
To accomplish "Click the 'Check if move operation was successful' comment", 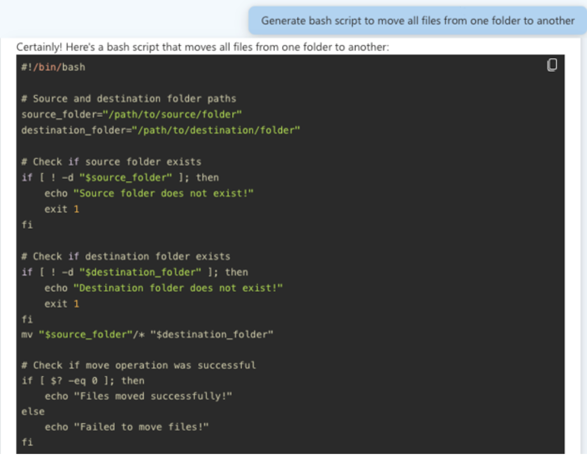I will pos(139,365).
